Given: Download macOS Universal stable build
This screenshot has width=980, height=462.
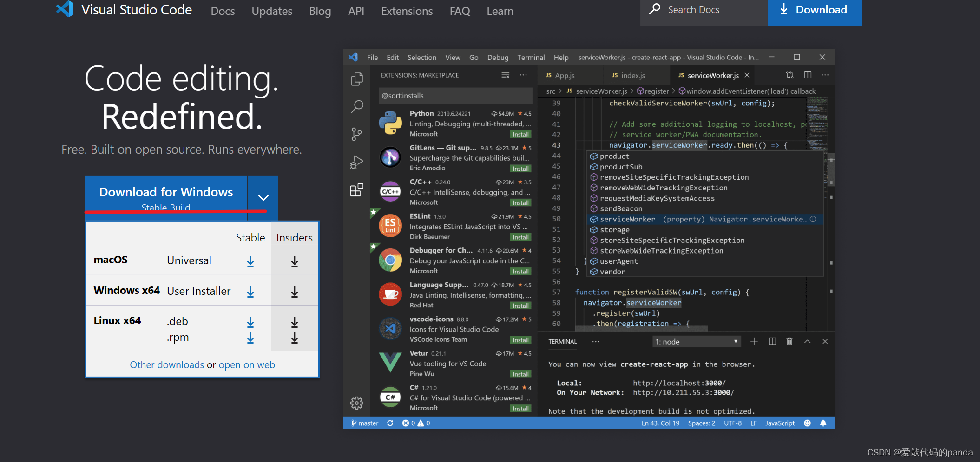Looking at the screenshot, I should (250, 261).
